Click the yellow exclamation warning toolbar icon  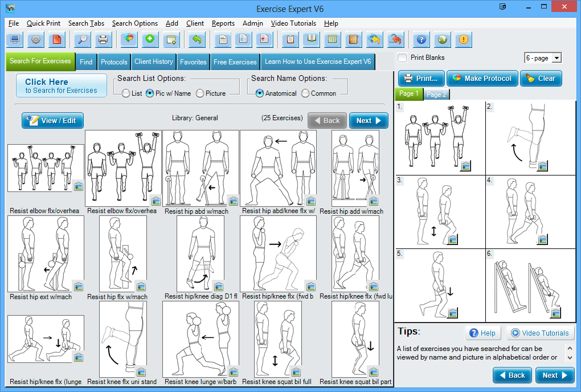(x=464, y=39)
